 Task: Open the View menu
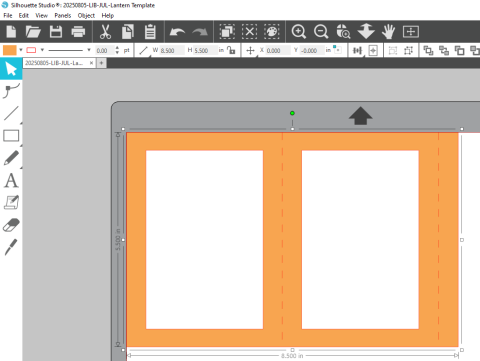(42, 15)
